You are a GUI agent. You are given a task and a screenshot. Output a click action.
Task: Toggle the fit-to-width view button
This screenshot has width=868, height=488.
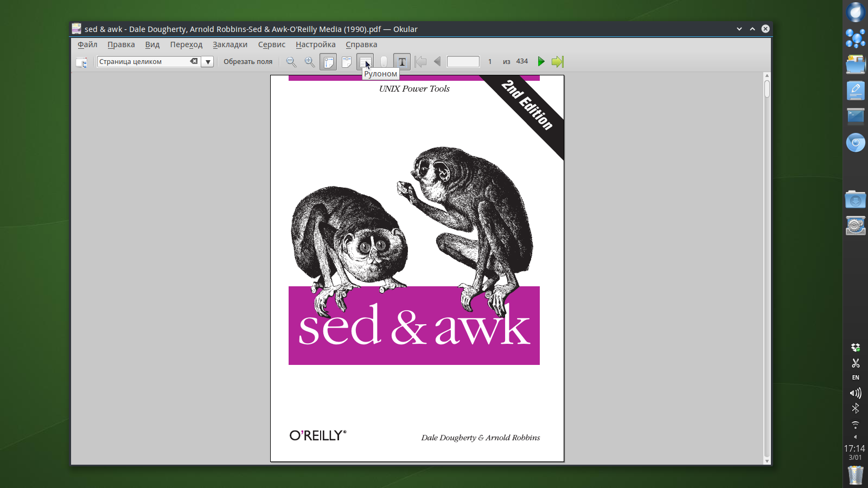tap(347, 62)
